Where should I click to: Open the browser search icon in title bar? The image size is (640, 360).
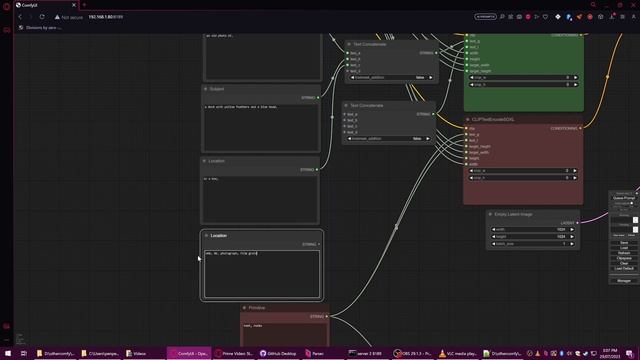(593, 5)
